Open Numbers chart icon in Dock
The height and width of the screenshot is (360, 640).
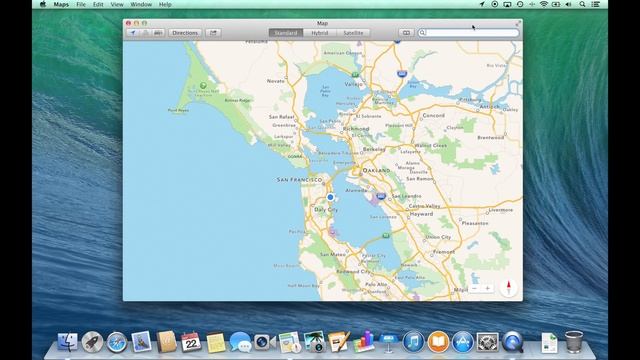point(363,341)
